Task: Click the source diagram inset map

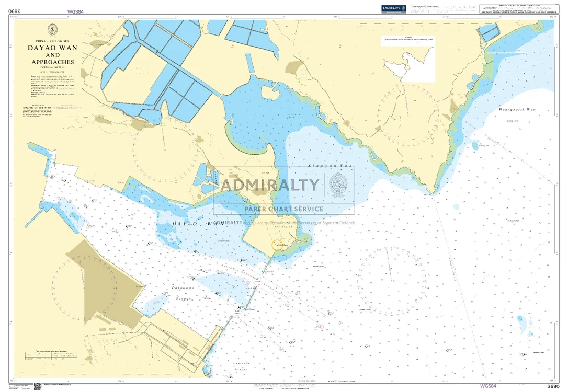Action: click(410, 64)
